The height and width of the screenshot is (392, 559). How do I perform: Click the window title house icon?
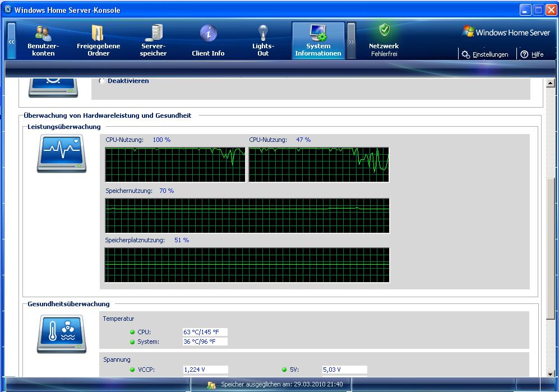8,10
